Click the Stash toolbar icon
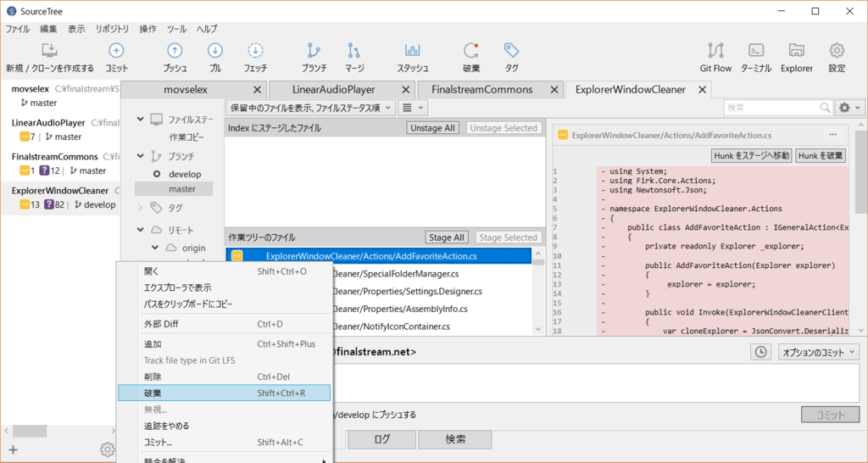Screen dimensions: 868x463 413,51
